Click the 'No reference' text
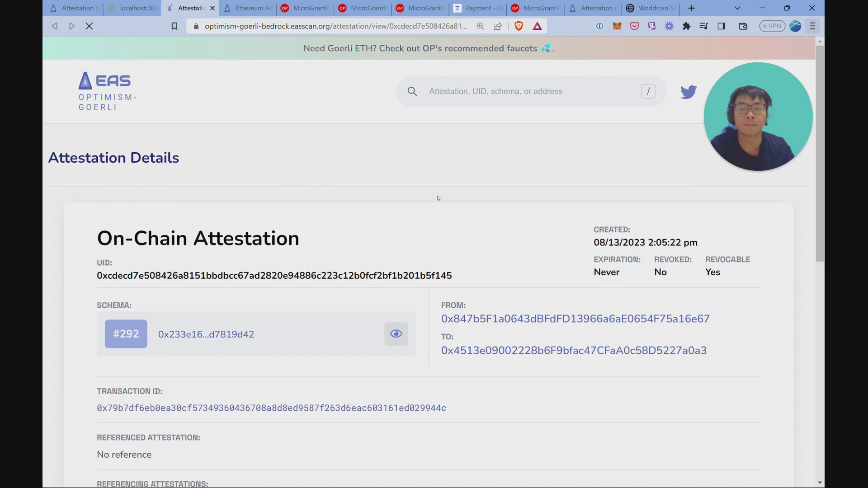The width and height of the screenshot is (868, 488). pyautogui.click(x=124, y=455)
